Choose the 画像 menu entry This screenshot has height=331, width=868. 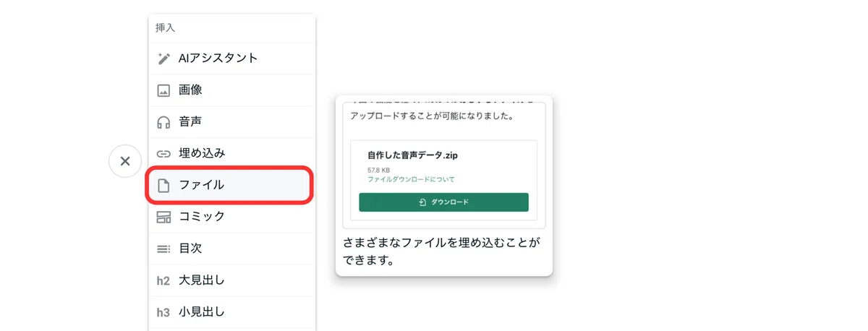pyautogui.click(x=232, y=90)
